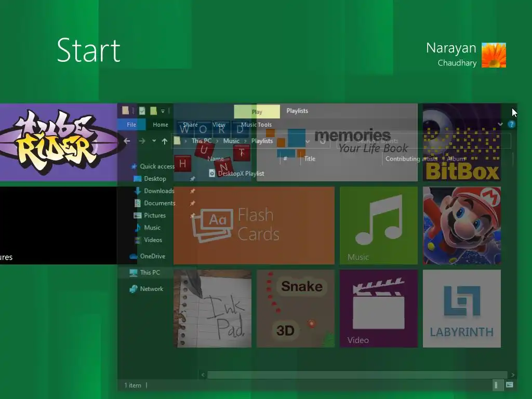532x399 pixels.
Task: Open Downloads in the navigation pane
Action: pyautogui.click(x=159, y=191)
